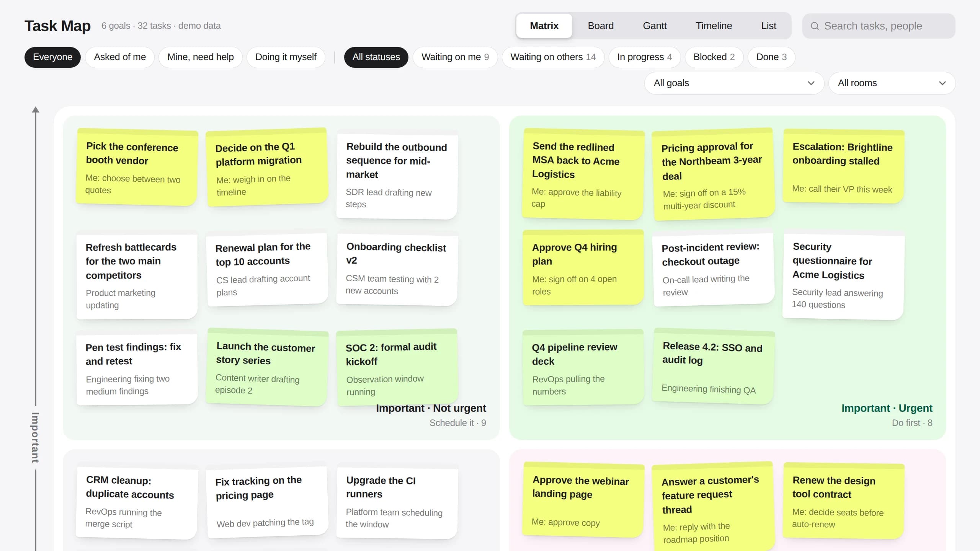The image size is (980, 551).
Task: Filter by Done status
Action: coord(771,57)
